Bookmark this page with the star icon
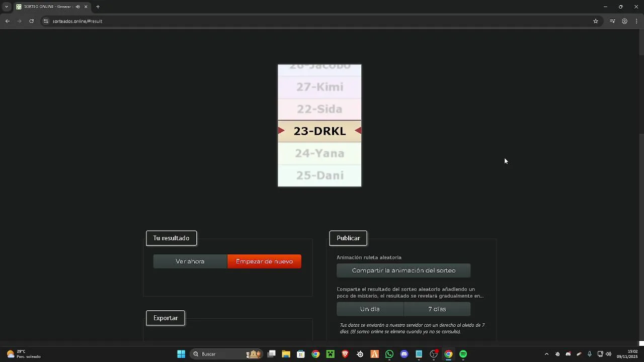The image size is (644, 362). click(596, 21)
